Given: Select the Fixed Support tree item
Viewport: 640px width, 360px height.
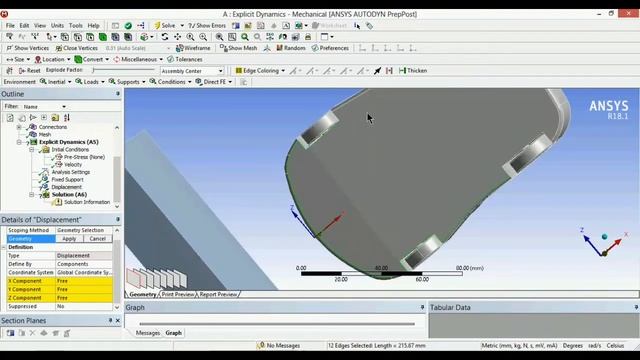Looking at the screenshot, I should point(67,180).
